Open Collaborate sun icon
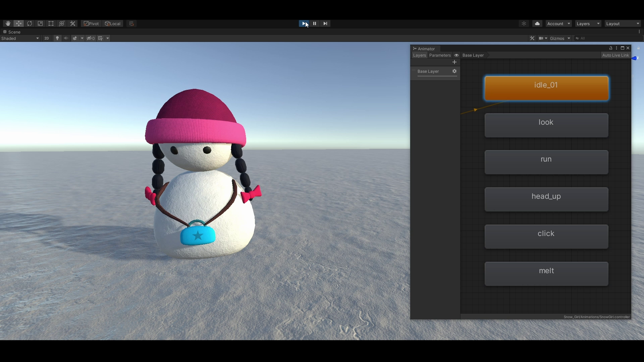Viewport: 644px width, 362px height. click(x=524, y=23)
